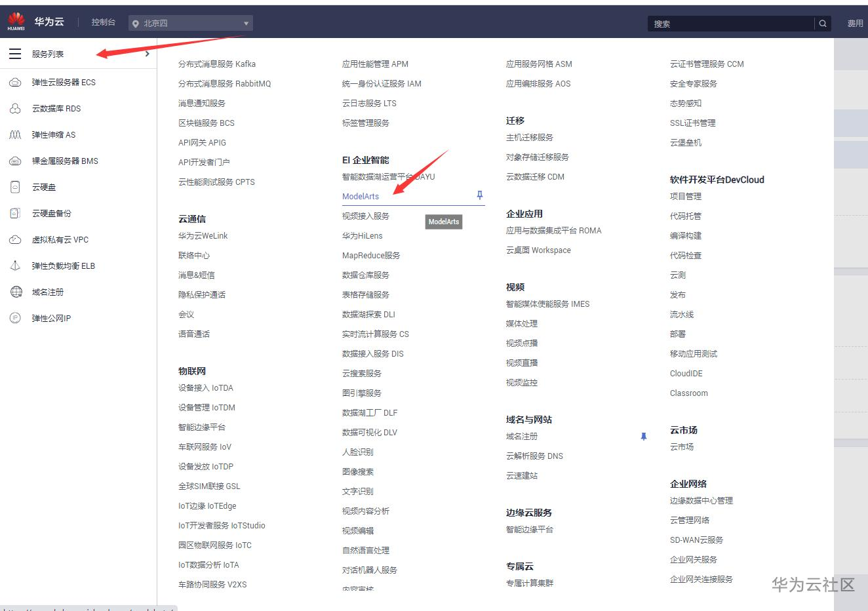Click the 域名注册 globe icon in sidebar

tap(16, 292)
